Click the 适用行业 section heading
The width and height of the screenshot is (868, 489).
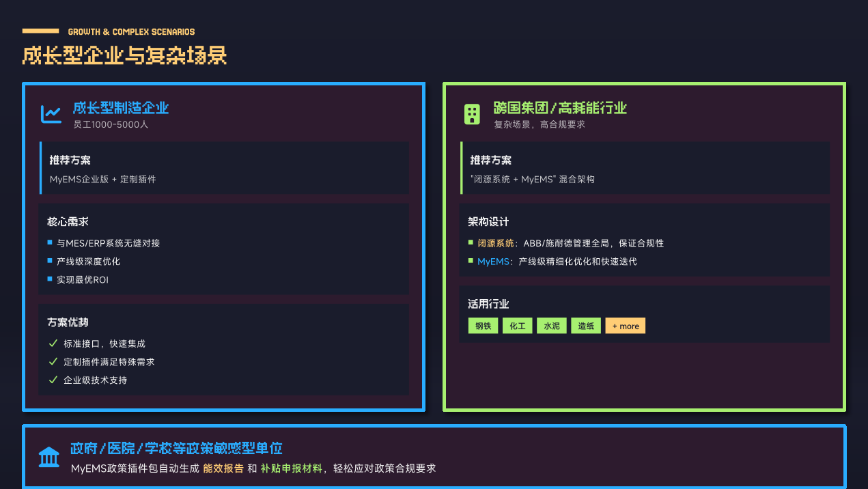point(488,304)
